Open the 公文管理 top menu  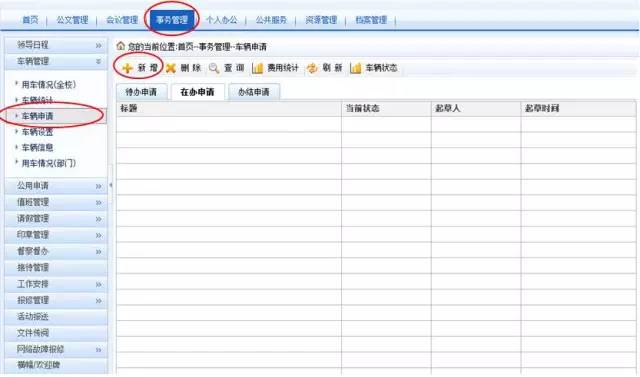pos(72,20)
